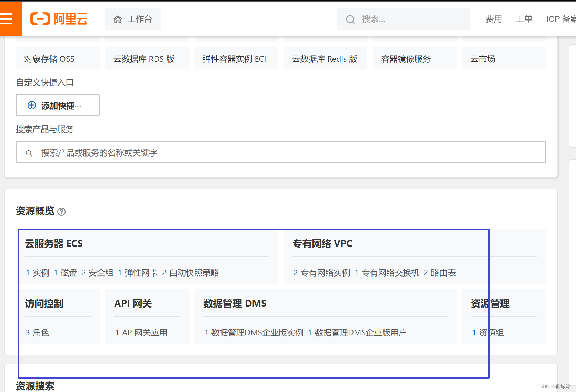
Task: Open the 对象存储 OSS shortcut
Action: [x=58, y=59]
